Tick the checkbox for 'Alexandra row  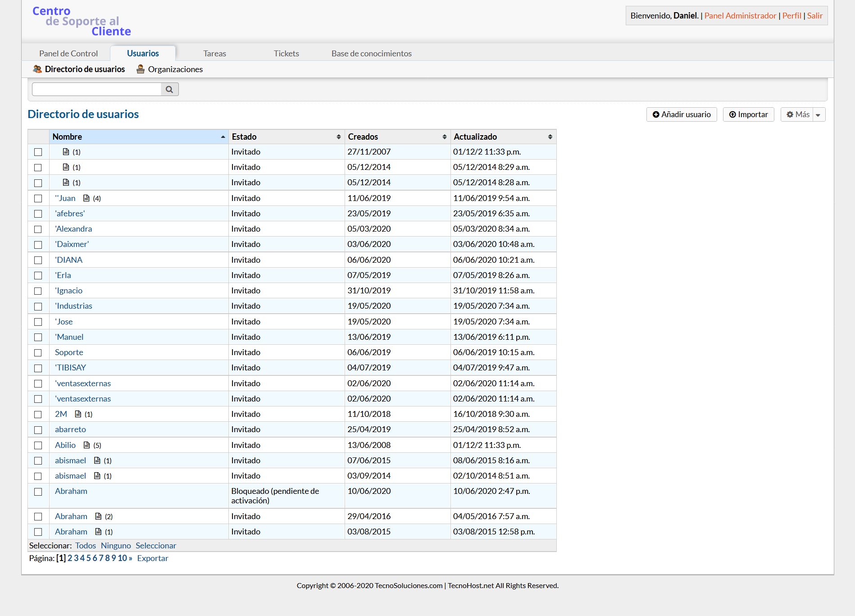(x=38, y=229)
